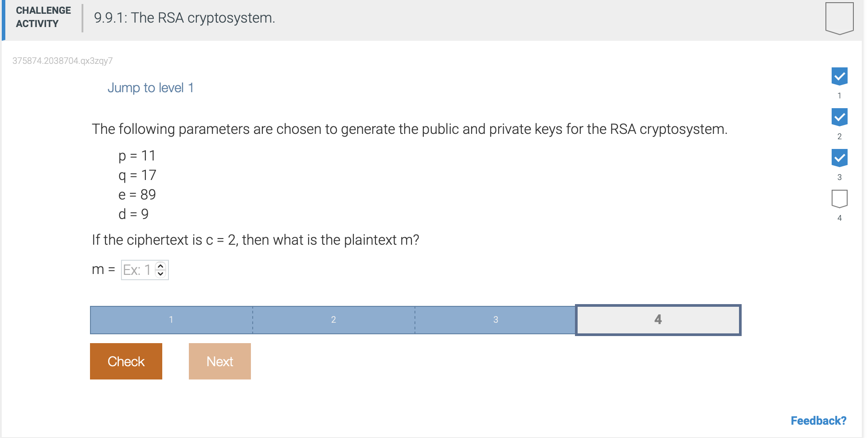
Task: Click the checkmark inside level 2's shield
Action: [x=839, y=117]
